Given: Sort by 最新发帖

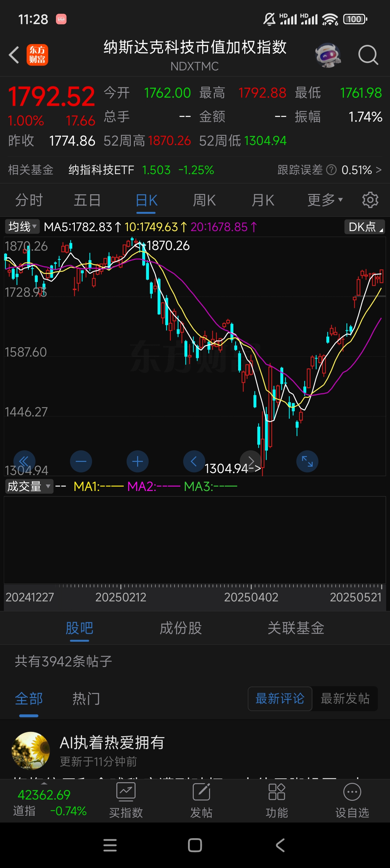Looking at the screenshot, I should coord(345,699).
